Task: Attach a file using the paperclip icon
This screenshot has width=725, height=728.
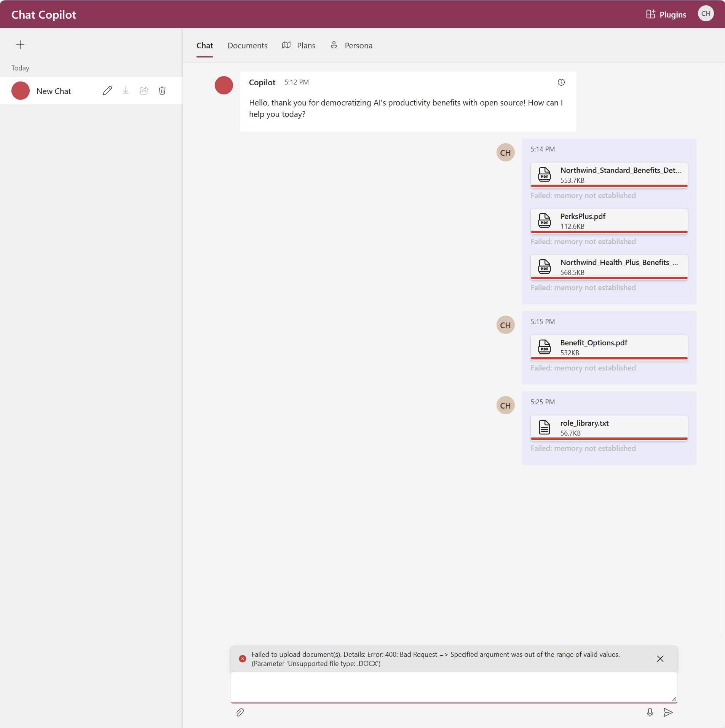Action: point(240,712)
